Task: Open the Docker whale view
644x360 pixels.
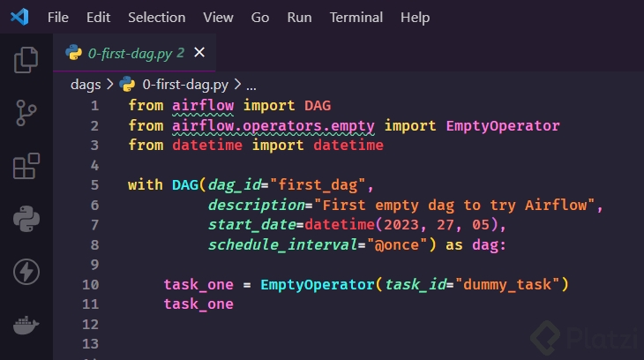Action: click(26, 325)
